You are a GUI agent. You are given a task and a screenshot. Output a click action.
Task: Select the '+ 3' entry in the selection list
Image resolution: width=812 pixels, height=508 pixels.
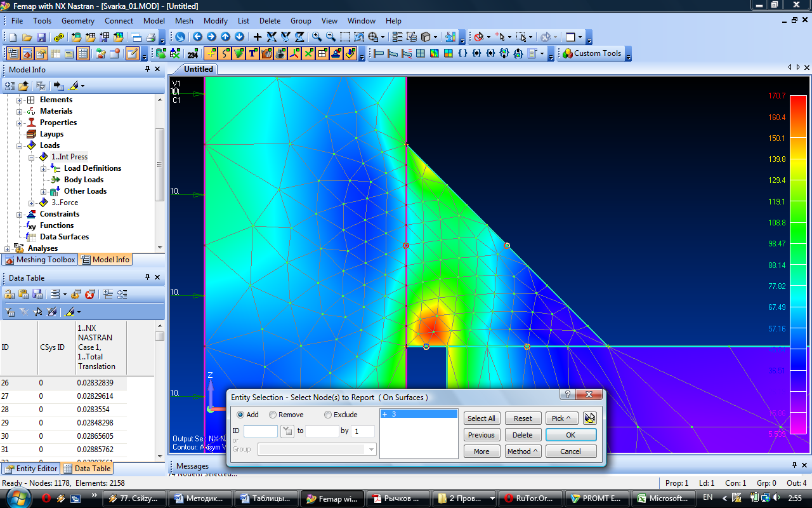(419, 414)
